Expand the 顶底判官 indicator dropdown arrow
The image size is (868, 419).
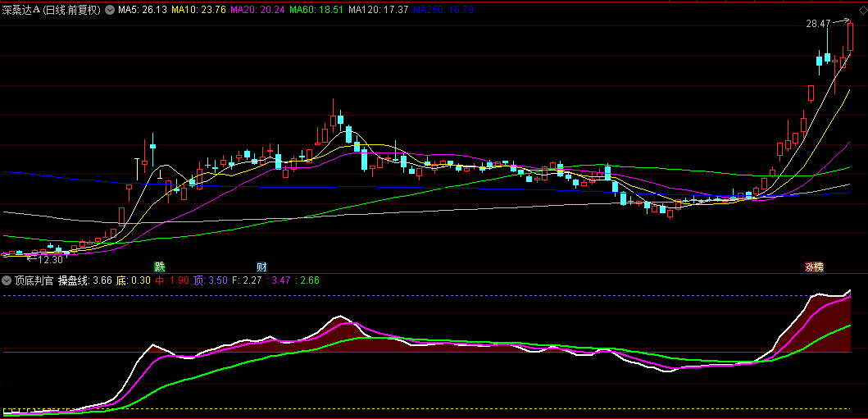coord(7,280)
